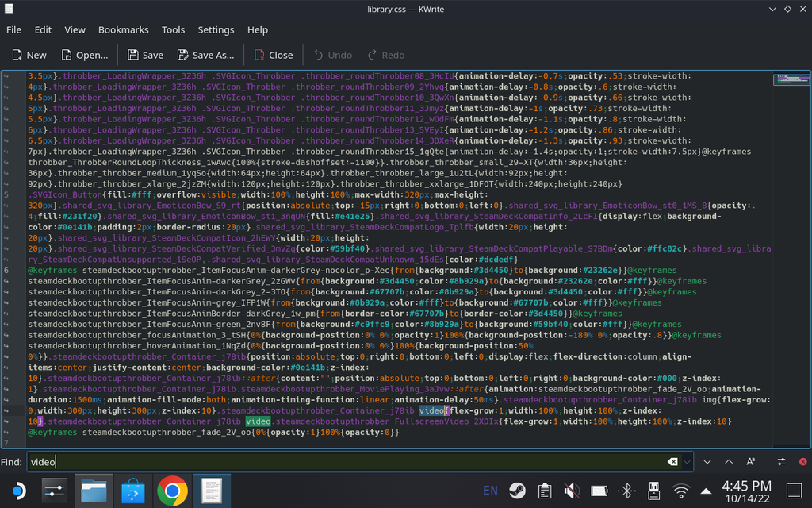
Task: Click the Close document button
Action: tap(273, 55)
